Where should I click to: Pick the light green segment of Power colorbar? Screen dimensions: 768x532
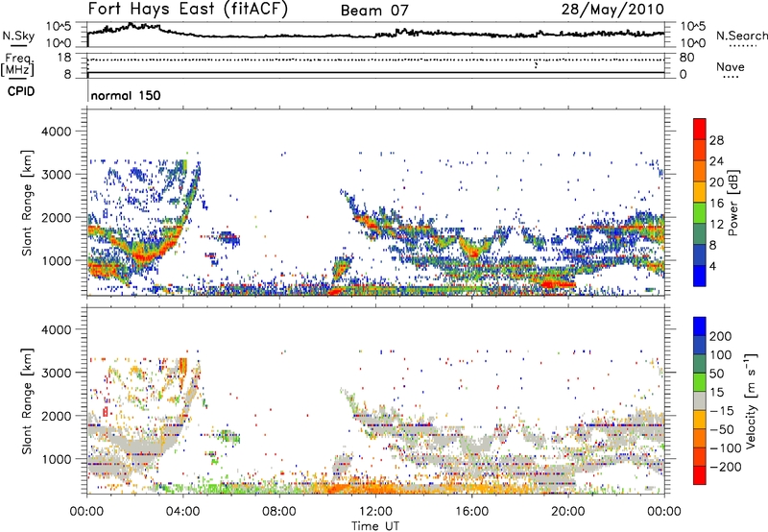700,212
